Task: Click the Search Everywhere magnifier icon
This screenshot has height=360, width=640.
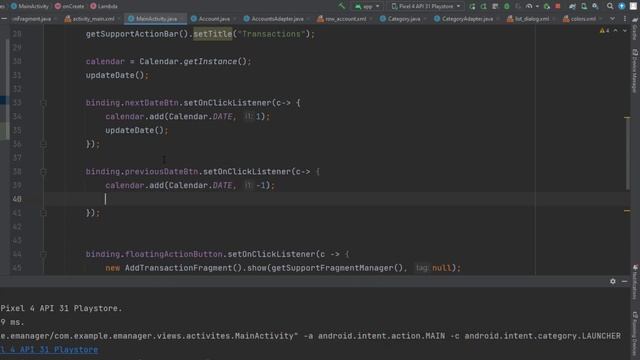Action: (610, 6)
